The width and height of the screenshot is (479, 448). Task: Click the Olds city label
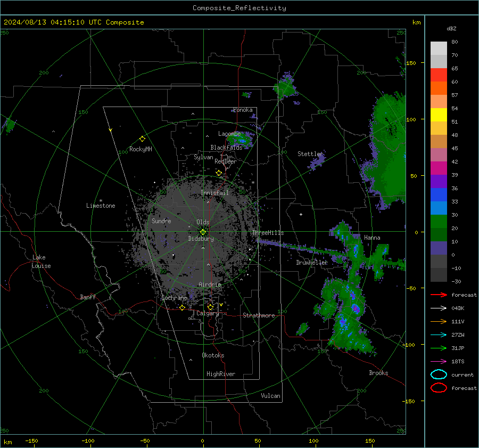pyautogui.click(x=203, y=222)
